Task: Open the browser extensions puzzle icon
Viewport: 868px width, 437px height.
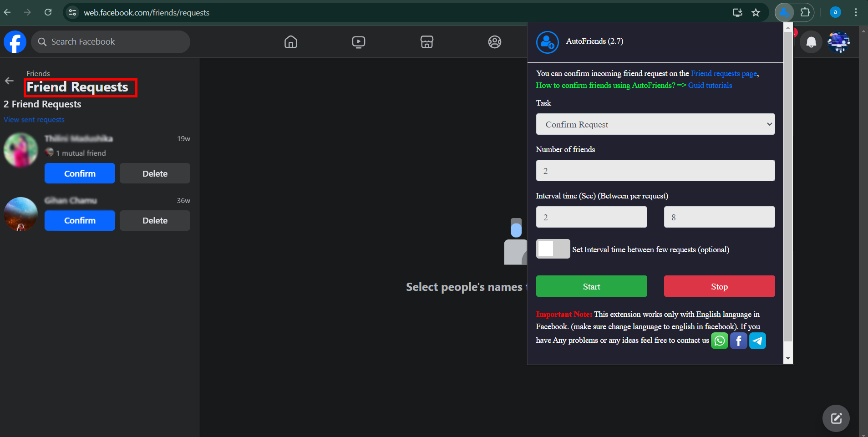Action: [x=806, y=12]
